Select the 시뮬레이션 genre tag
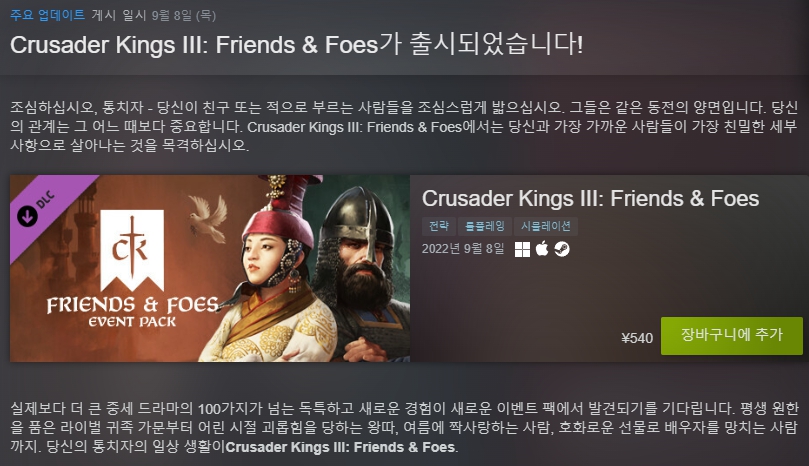Screen dimensions: 809x466 click(545, 226)
